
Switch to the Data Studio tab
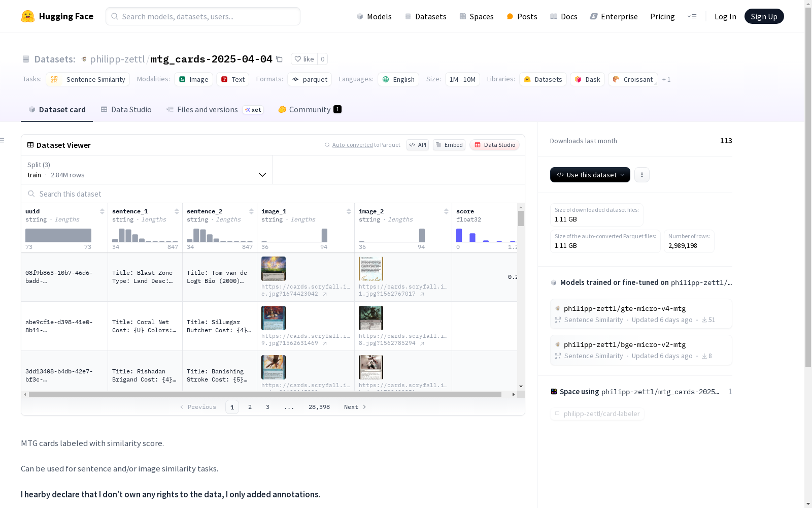point(126,110)
